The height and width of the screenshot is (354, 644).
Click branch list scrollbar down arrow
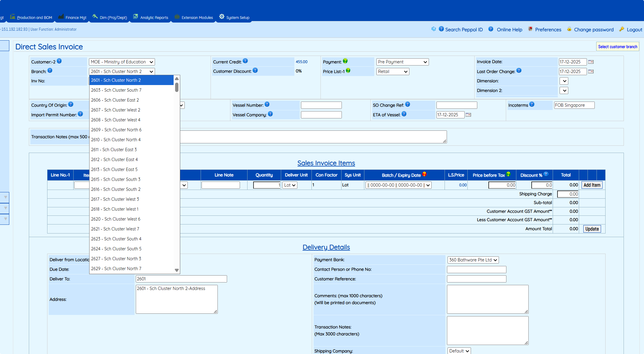pyautogui.click(x=177, y=270)
